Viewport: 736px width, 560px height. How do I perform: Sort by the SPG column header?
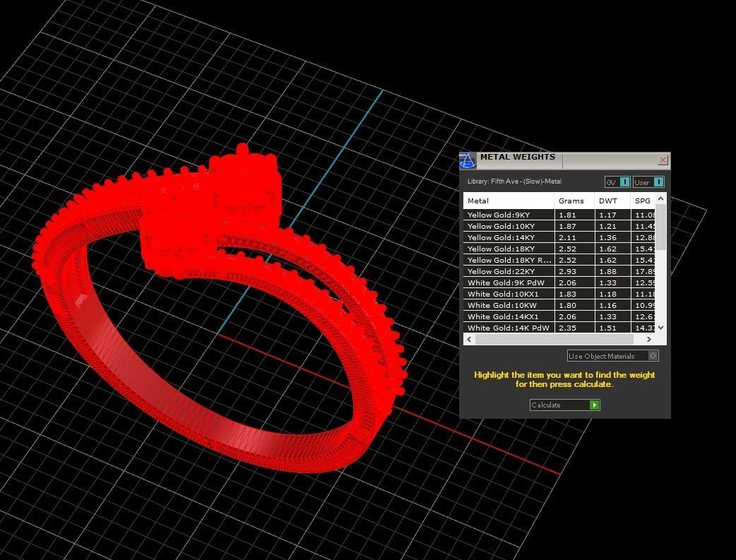[x=643, y=201]
